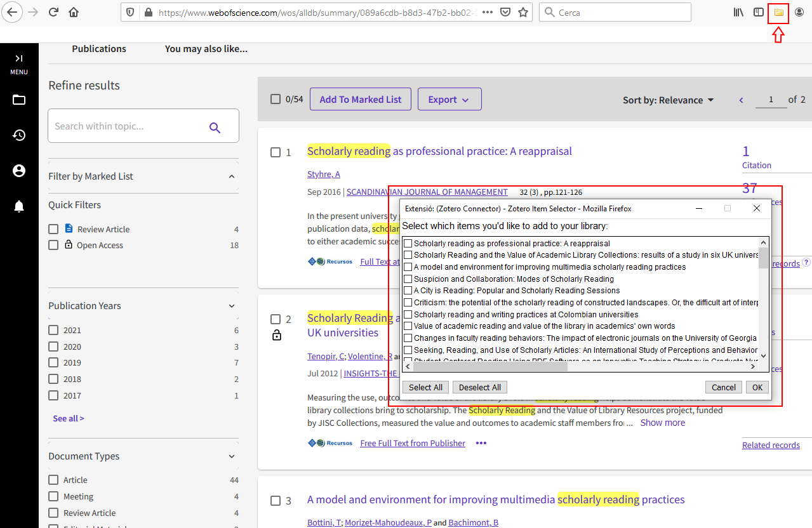Click Free Full Text from Publisher
This screenshot has width=812, height=528.
coord(413,443)
